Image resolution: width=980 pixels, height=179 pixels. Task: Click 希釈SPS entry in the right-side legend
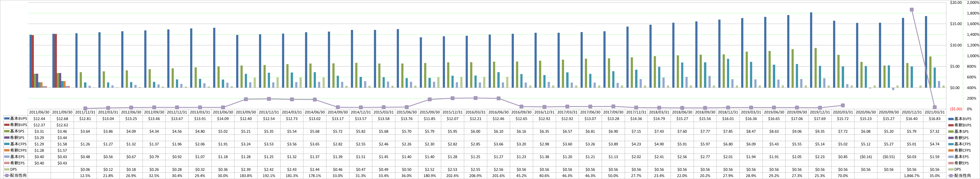pos(959,138)
